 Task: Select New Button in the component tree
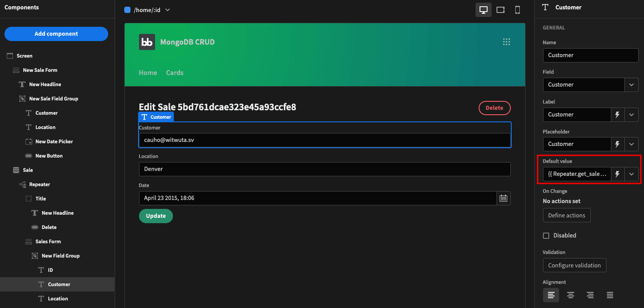click(x=49, y=156)
